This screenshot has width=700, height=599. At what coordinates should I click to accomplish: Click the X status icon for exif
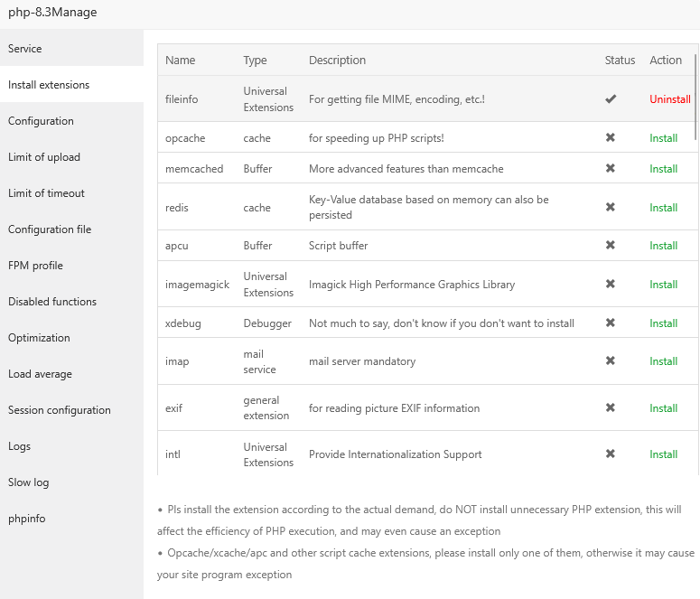click(611, 408)
